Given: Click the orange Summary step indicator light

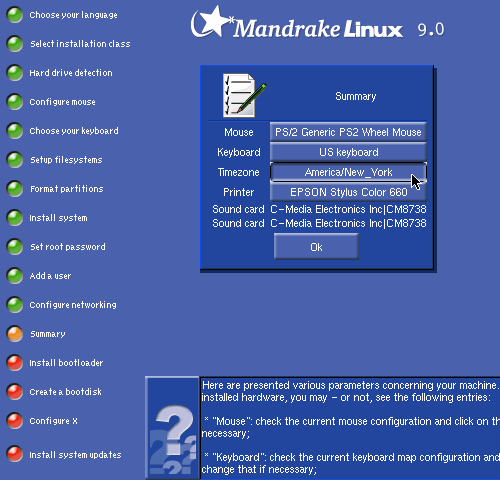Looking at the screenshot, I should (x=15, y=334).
